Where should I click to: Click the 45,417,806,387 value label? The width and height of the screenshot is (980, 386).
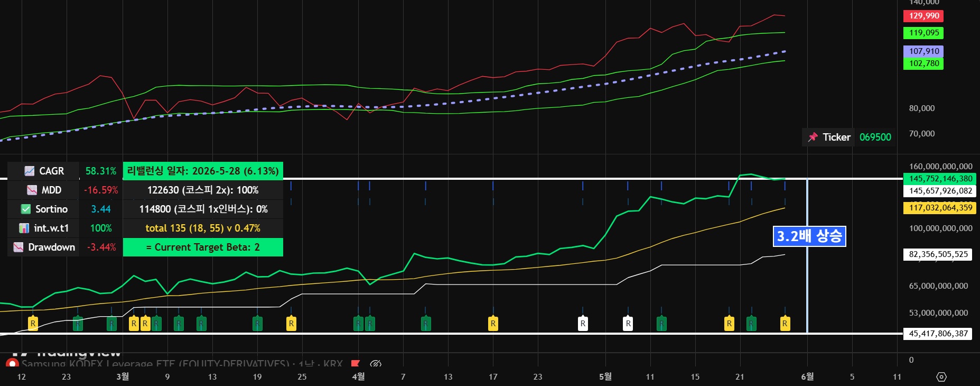pyautogui.click(x=938, y=334)
